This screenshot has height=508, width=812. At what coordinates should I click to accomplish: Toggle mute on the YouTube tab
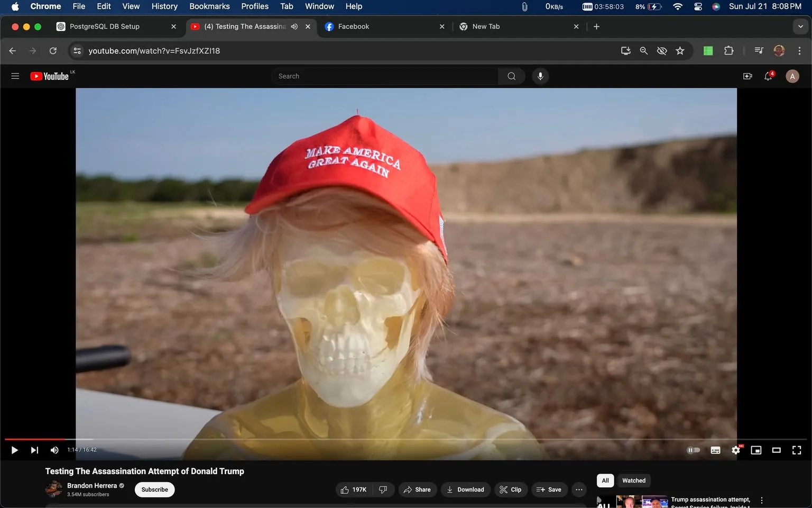(x=294, y=26)
